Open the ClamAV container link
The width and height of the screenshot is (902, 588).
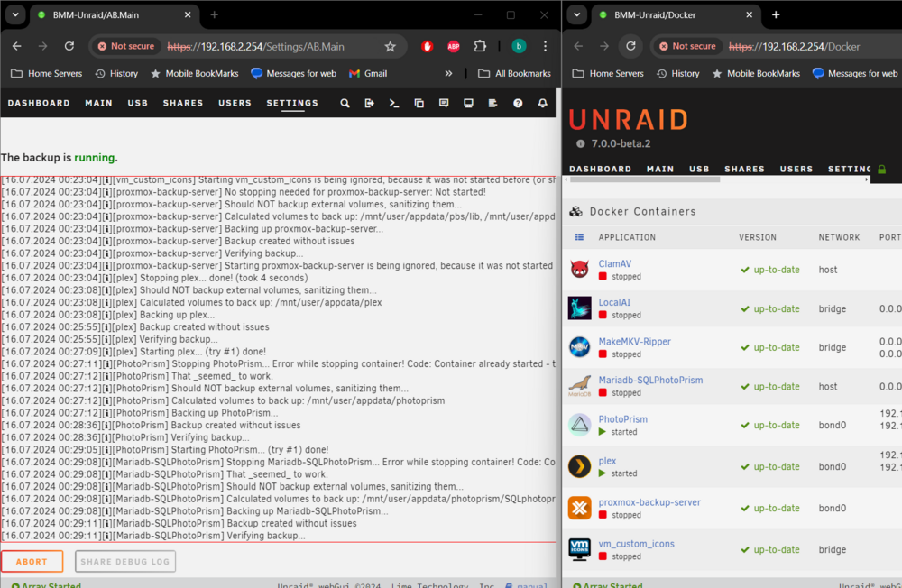[x=615, y=263]
